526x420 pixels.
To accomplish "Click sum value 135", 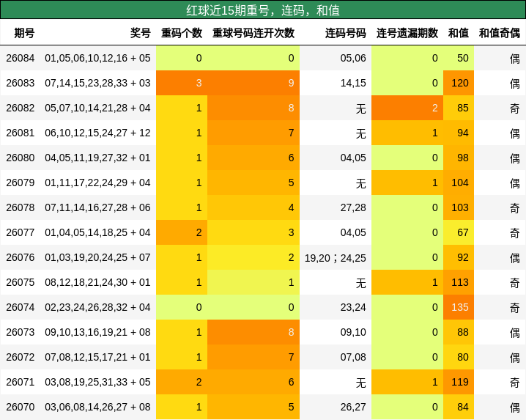I will pos(460,307).
